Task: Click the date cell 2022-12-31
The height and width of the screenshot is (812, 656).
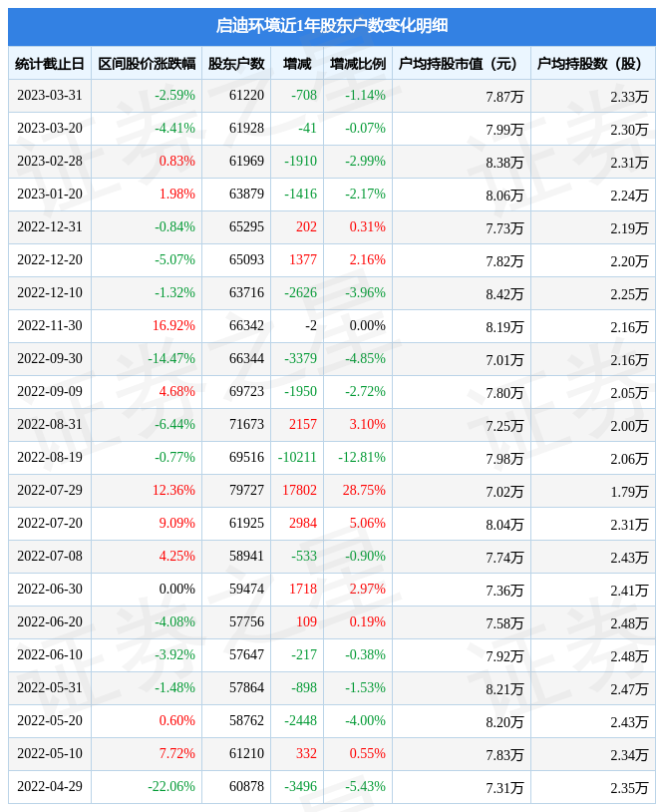Action: coord(50,226)
